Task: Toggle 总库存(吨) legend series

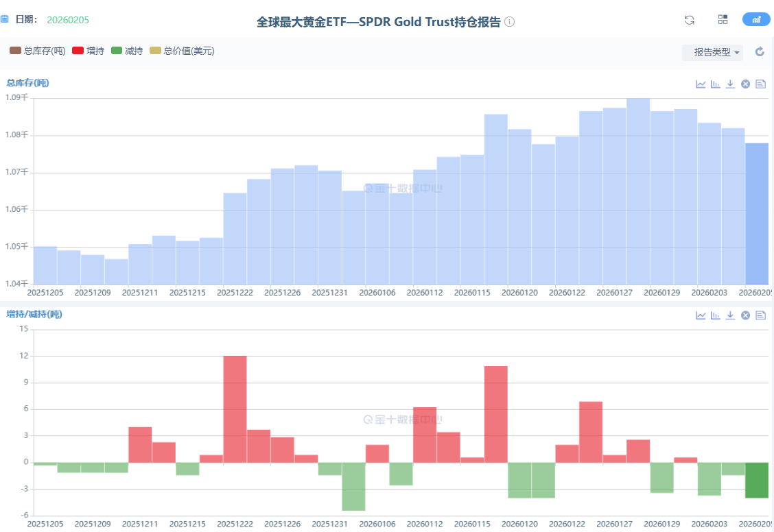Action: pos(38,51)
